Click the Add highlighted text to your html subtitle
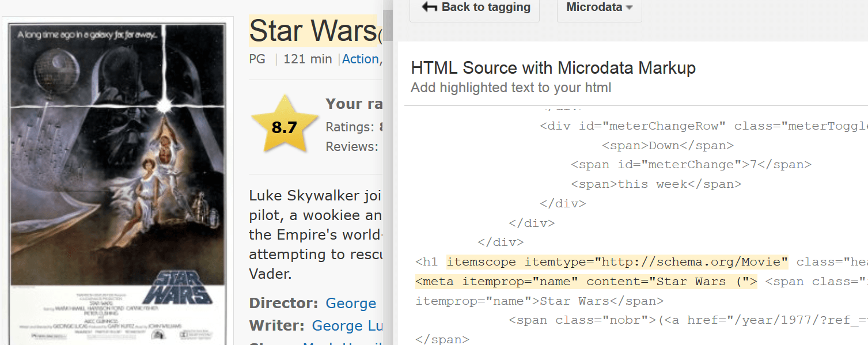This screenshot has height=345, width=868. point(511,88)
